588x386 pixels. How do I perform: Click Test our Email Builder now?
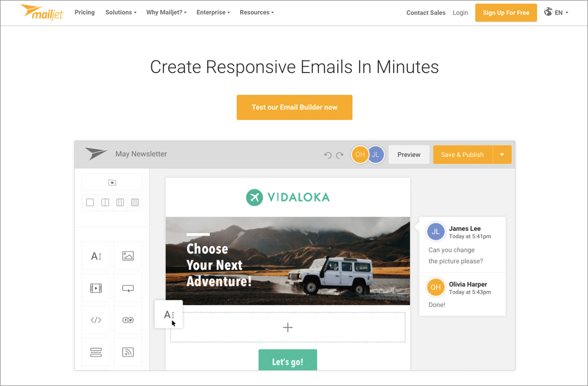294,107
